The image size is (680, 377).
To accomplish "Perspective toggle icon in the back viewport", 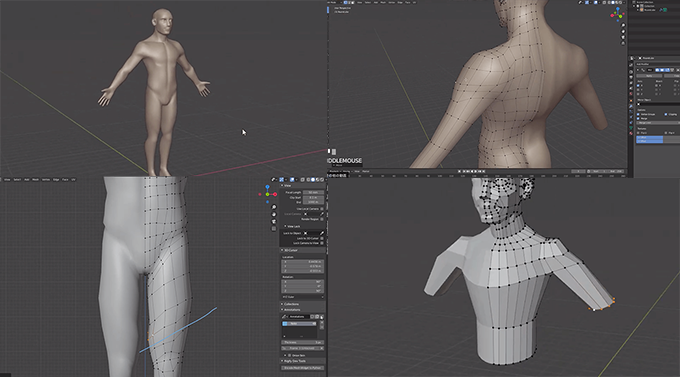I will (623, 43).
